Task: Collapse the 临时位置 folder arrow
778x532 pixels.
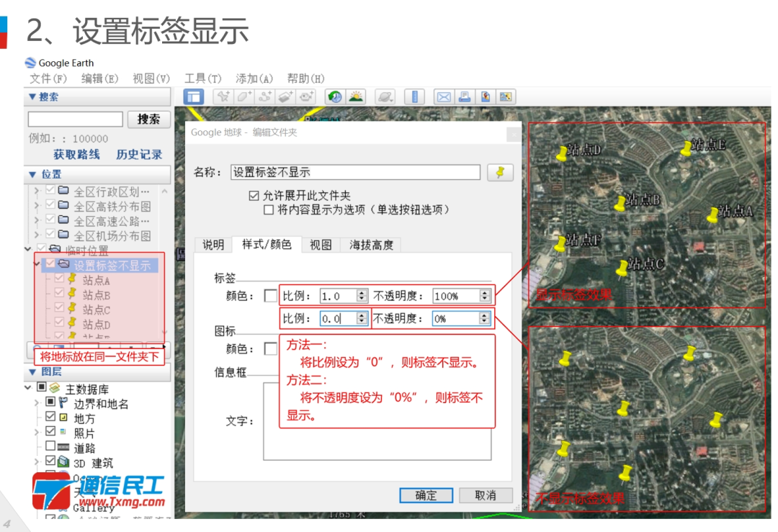Action: pyautogui.click(x=28, y=249)
